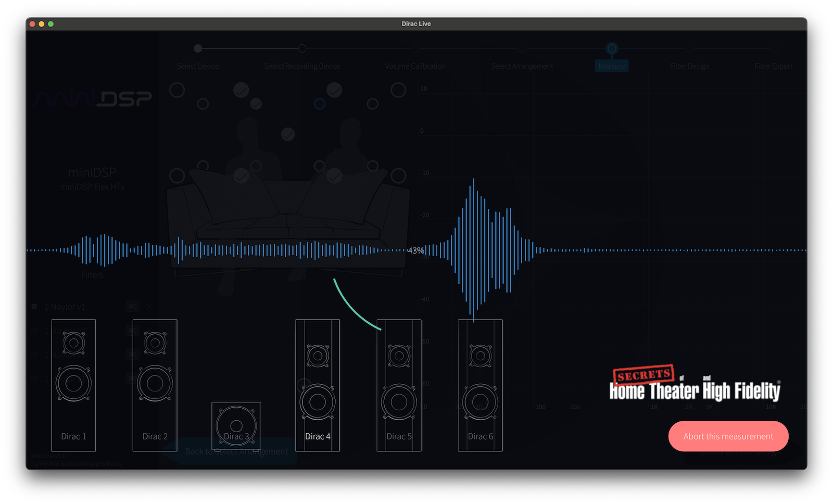The image size is (833, 504).
Task: Click the RC badge on Naylor v1
Action: [133, 307]
